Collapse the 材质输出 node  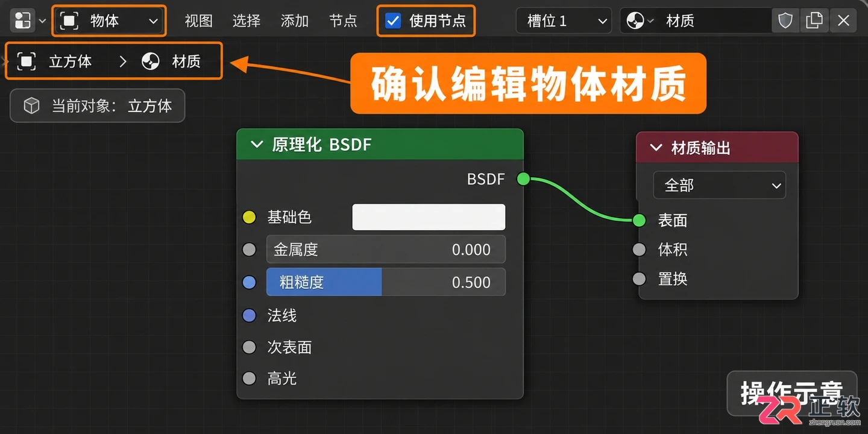(x=656, y=148)
